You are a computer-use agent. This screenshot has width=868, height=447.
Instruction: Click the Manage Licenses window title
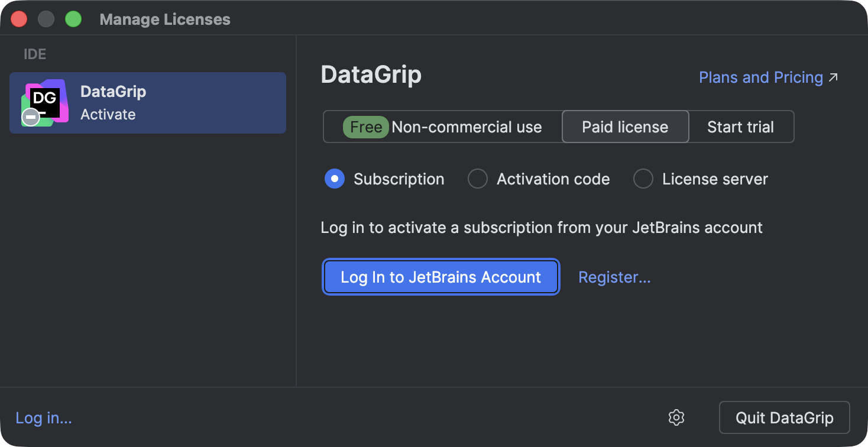coord(165,20)
